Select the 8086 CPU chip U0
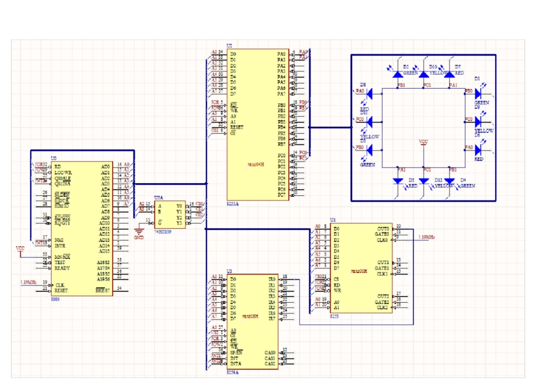Image resolution: width=554 pixels, height=392 pixels. (x=81, y=228)
